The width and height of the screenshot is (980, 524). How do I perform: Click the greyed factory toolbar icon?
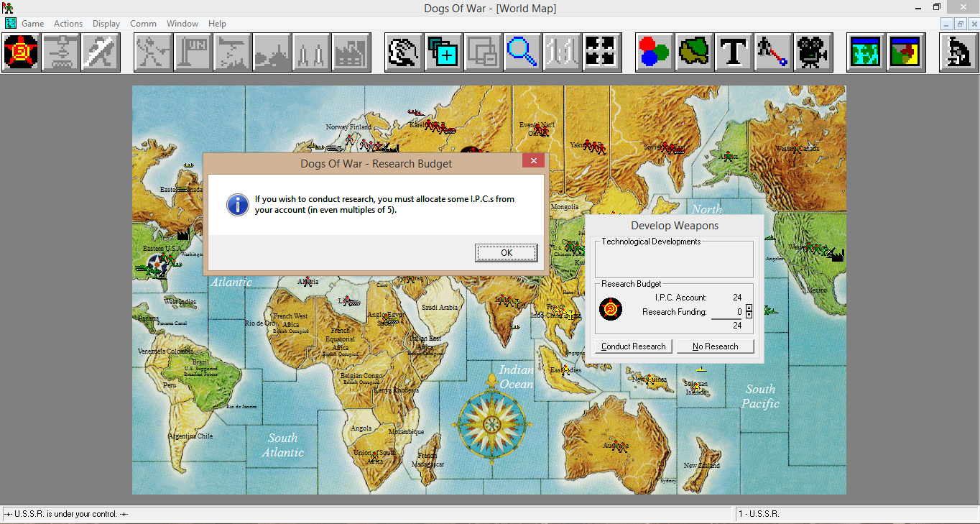point(351,52)
